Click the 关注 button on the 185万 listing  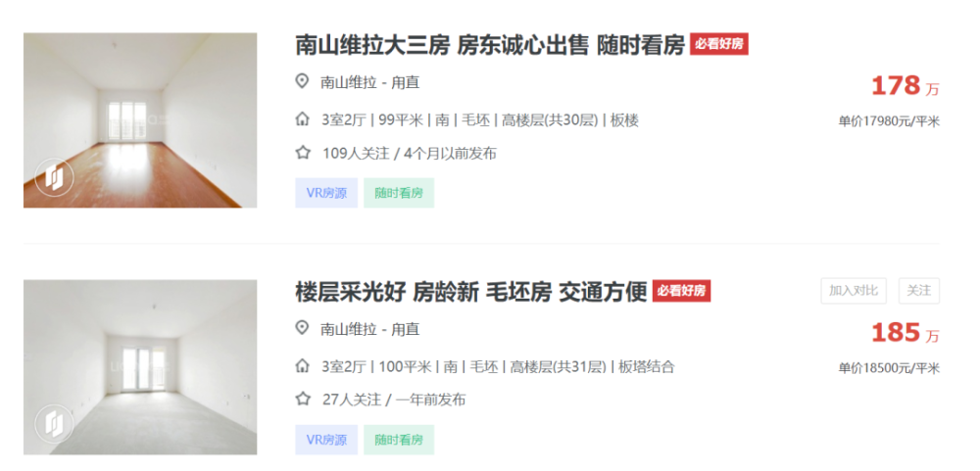(919, 291)
